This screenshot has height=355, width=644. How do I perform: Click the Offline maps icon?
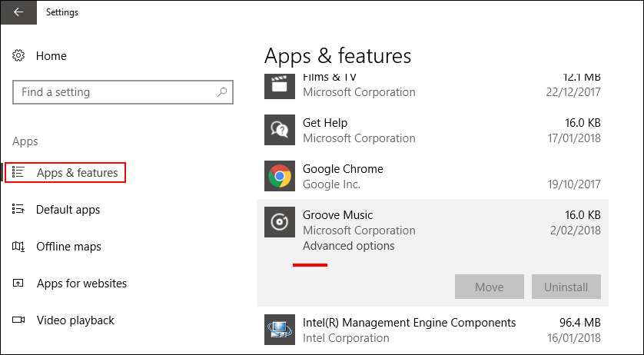tap(18, 247)
